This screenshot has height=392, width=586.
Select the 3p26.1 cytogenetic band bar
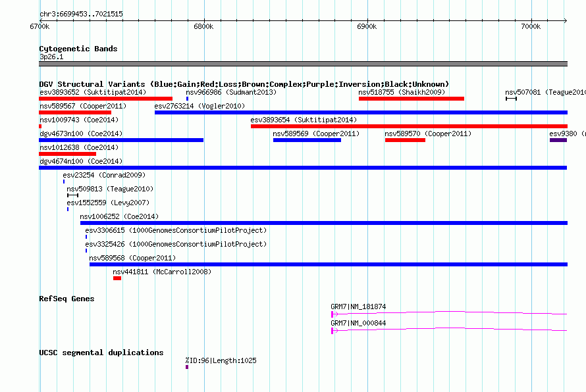[303, 64]
